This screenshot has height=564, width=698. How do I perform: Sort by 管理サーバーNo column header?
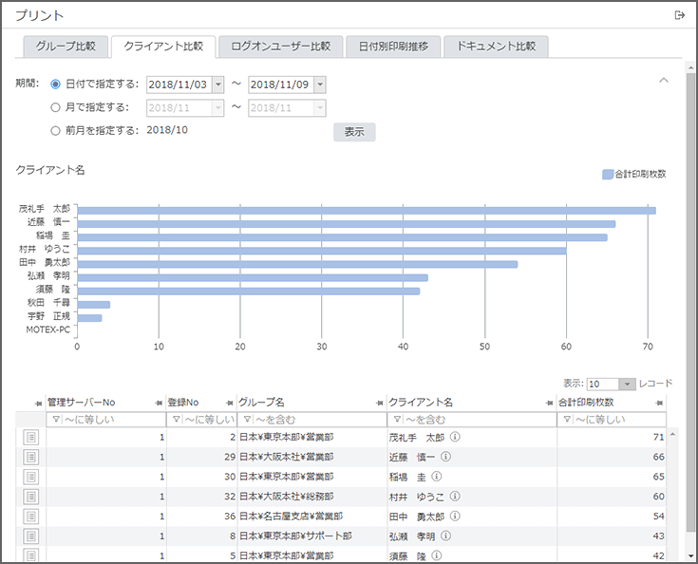pyautogui.click(x=81, y=402)
